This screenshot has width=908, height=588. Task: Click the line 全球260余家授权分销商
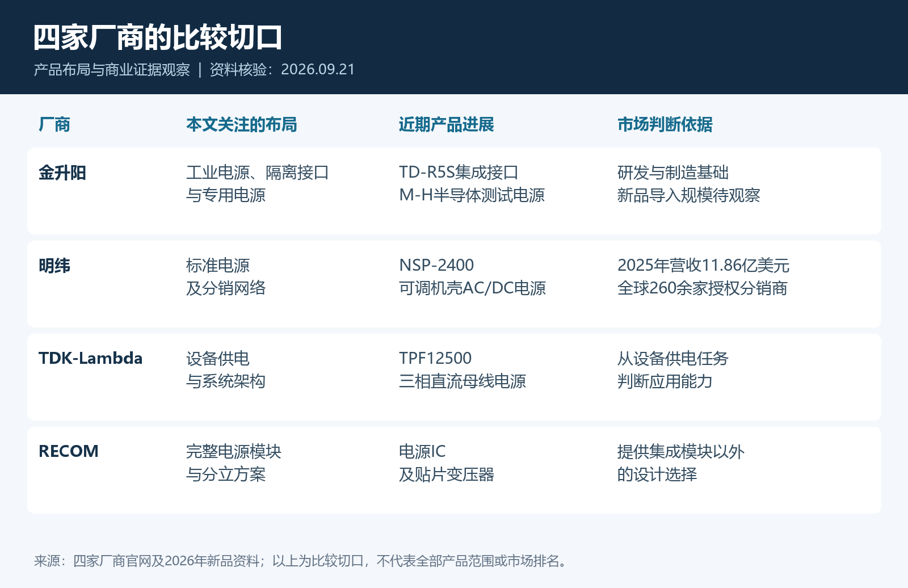pyautogui.click(x=703, y=288)
